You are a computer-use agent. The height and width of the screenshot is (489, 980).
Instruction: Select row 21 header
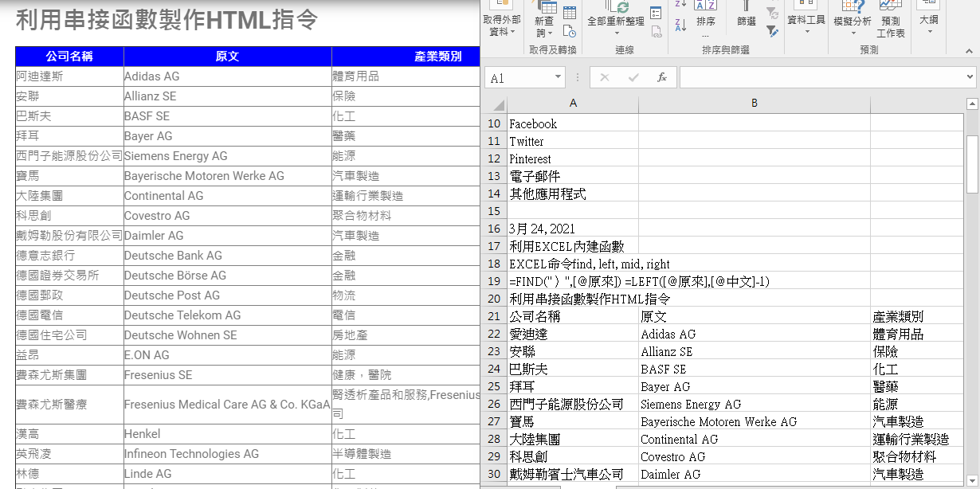point(495,316)
